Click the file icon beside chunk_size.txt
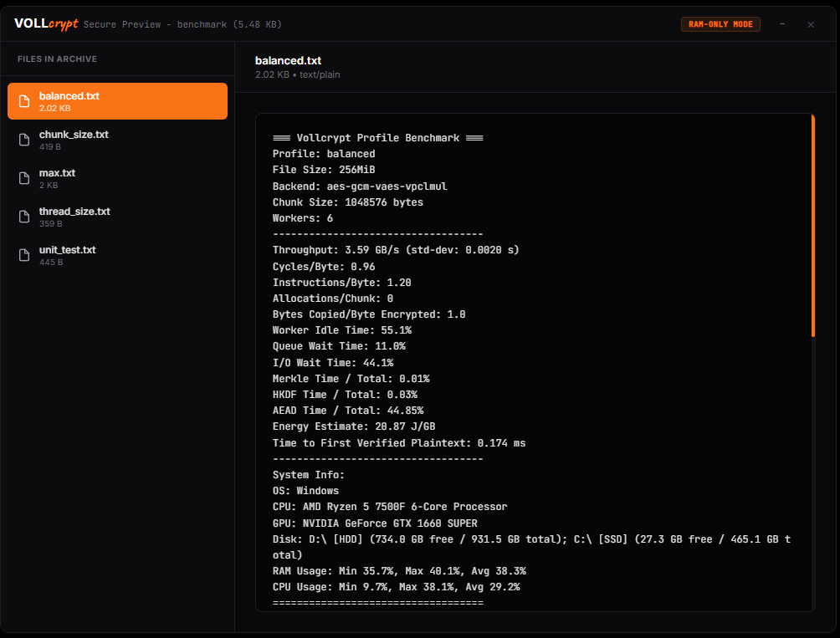The width and height of the screenshot is (840, 638). point(24,140)
